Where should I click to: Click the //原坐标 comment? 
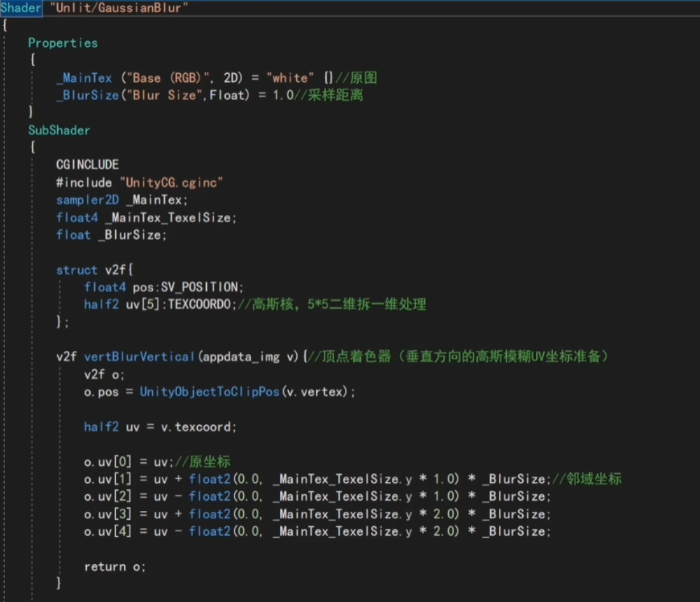pyautogui.click(x=203, y=462)
